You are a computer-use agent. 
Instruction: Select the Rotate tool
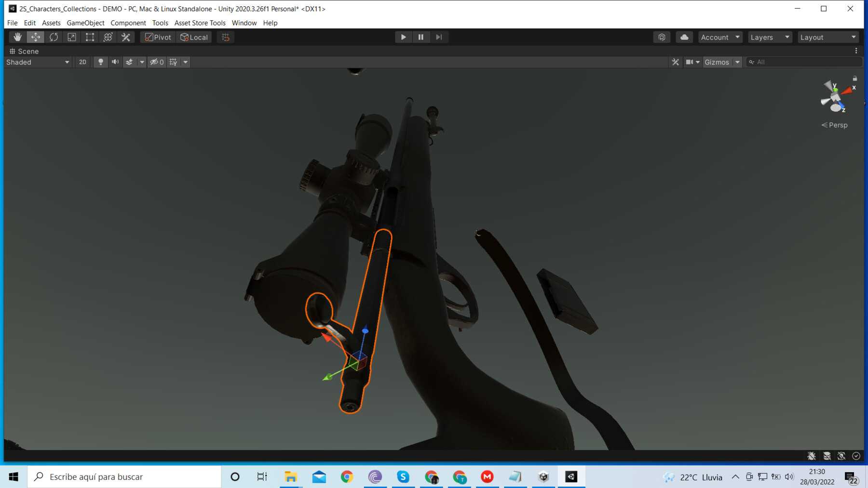(54, 37)
